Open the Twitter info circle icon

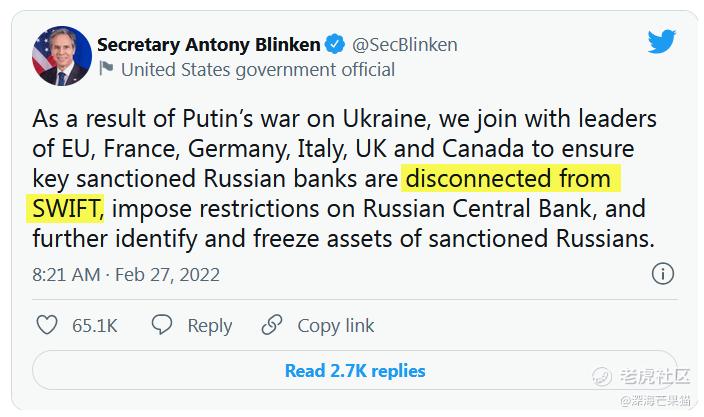pyautogui.click(x=662, y=274)
